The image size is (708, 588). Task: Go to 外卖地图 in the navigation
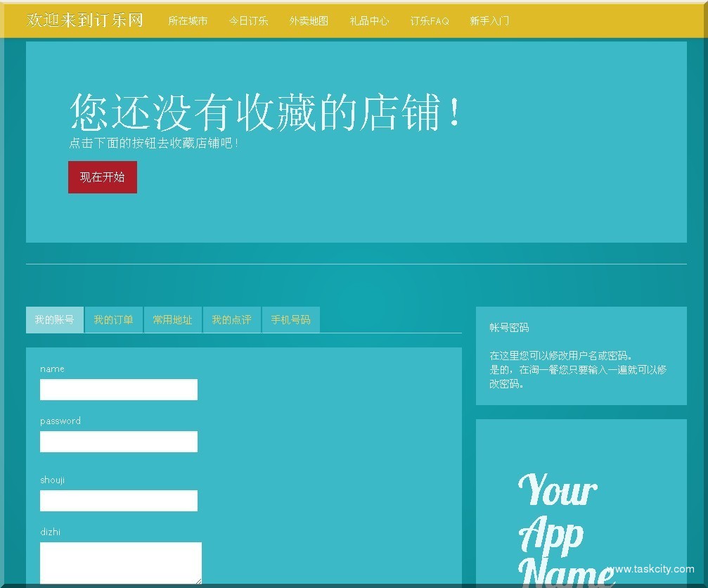(309, 21)
